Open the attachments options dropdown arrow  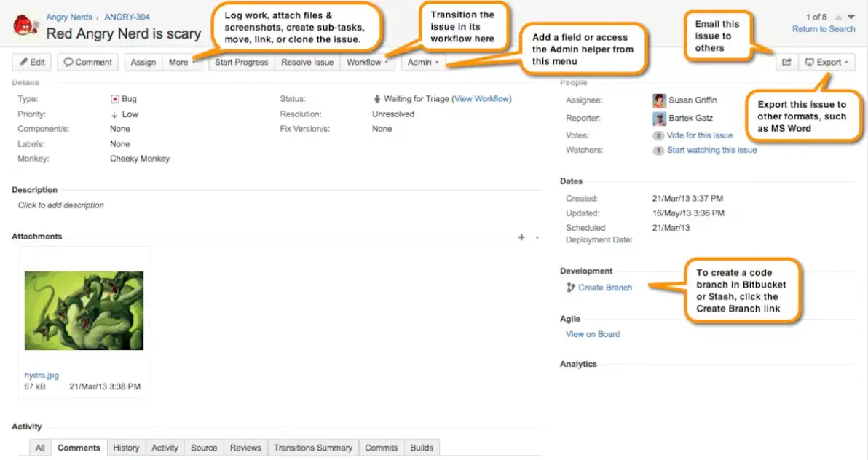click(537, 237)
